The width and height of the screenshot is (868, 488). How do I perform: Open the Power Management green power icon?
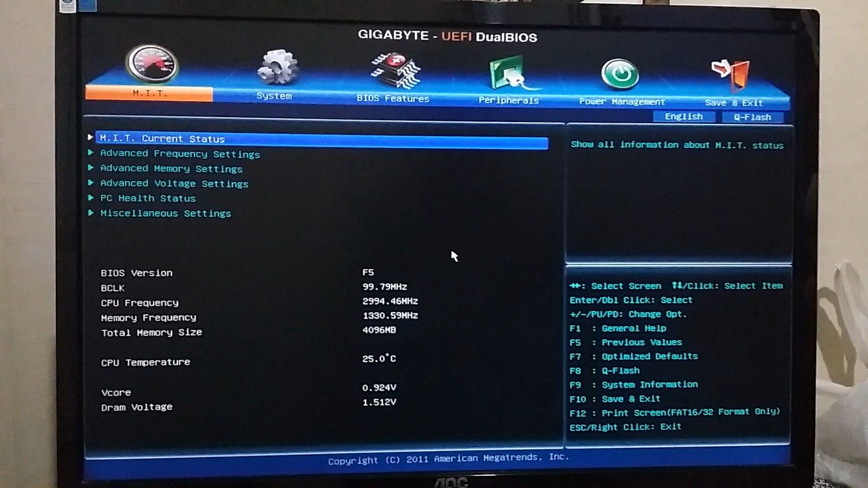click(620, 74)
